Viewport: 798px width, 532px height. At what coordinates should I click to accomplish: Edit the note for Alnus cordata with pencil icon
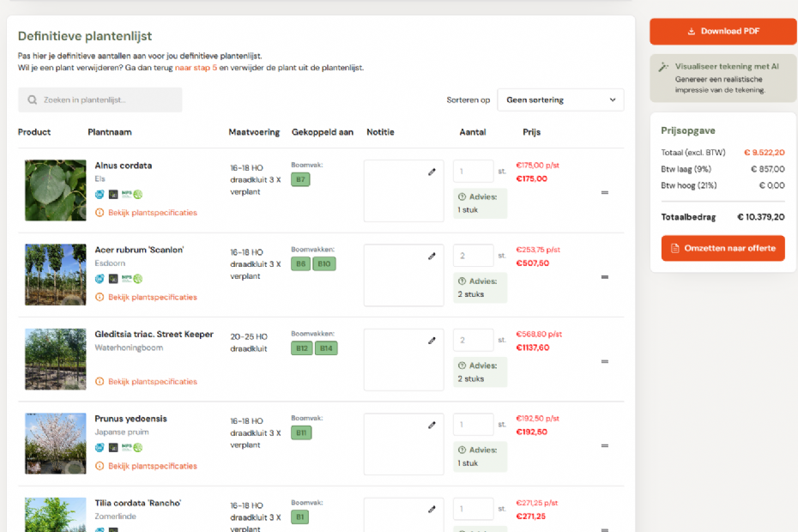pos(432,172)
